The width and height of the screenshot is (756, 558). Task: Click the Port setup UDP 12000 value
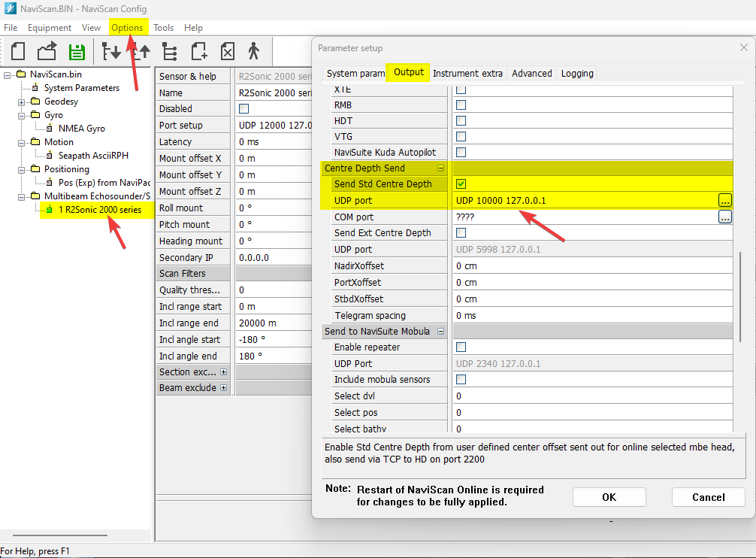[x=274, y=125]
